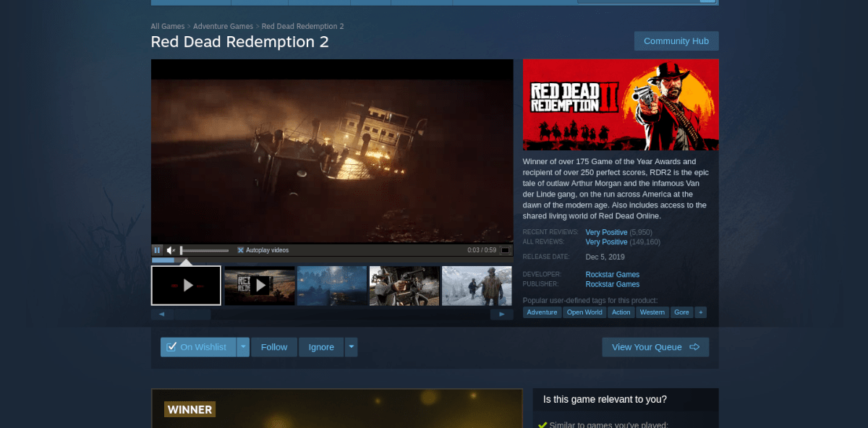Open the night lake screenshot thumbnail
This screenshot has height=428, width=868.
point(332,286)
